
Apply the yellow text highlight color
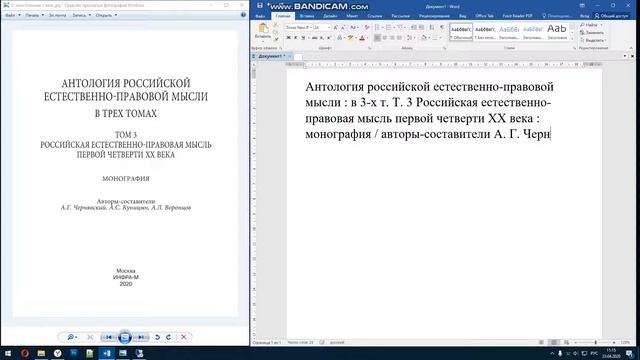(x=350, y=38)
